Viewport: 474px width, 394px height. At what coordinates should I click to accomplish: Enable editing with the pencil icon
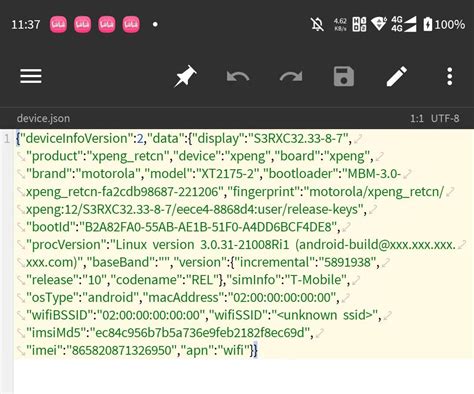(x=397, y=76)
